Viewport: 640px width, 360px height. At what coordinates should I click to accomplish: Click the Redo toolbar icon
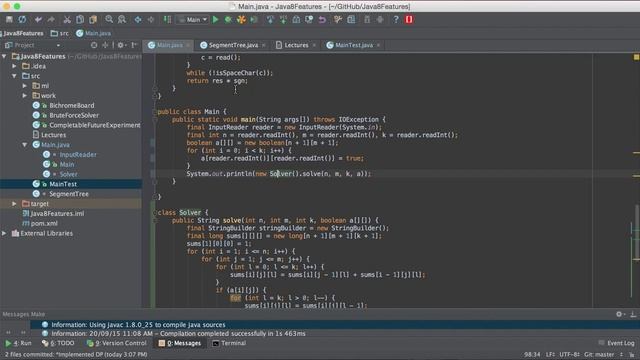tap(51, 19)
